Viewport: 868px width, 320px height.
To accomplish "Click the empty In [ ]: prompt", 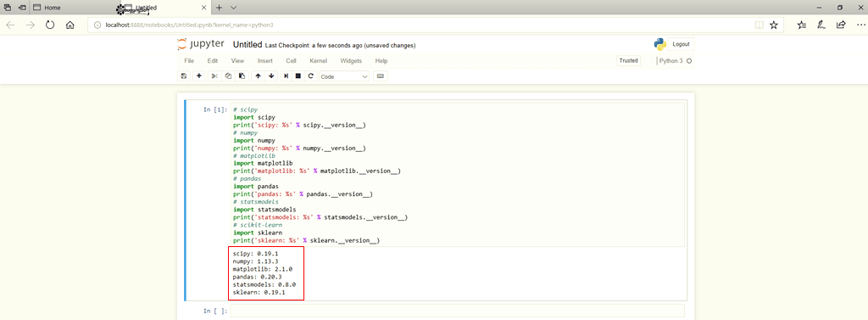I will pos(215,312).
